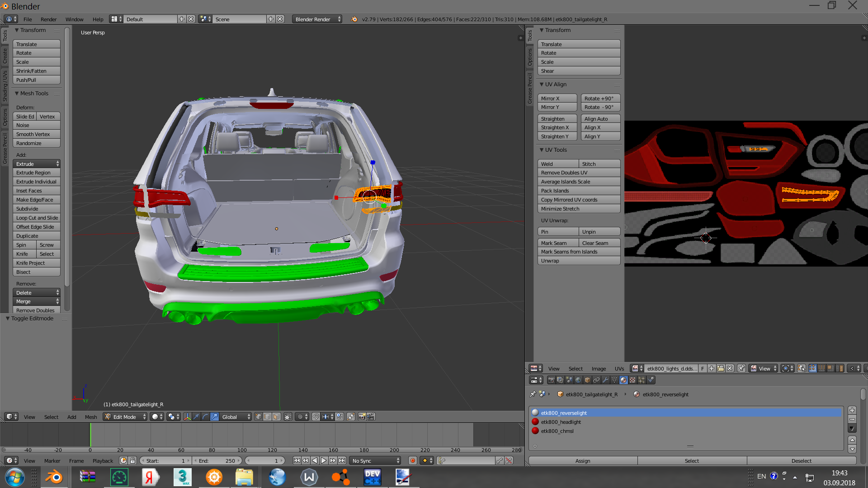This screenshot has width=868, height=488.
Task: Click OpenGL render animation clapper icon
Action: pos(371,417)
